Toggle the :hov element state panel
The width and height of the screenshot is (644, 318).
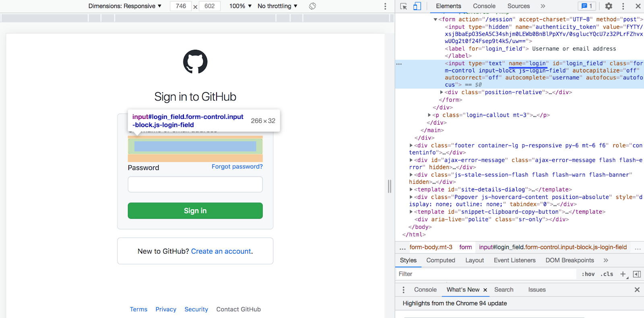tap(588, 274)
